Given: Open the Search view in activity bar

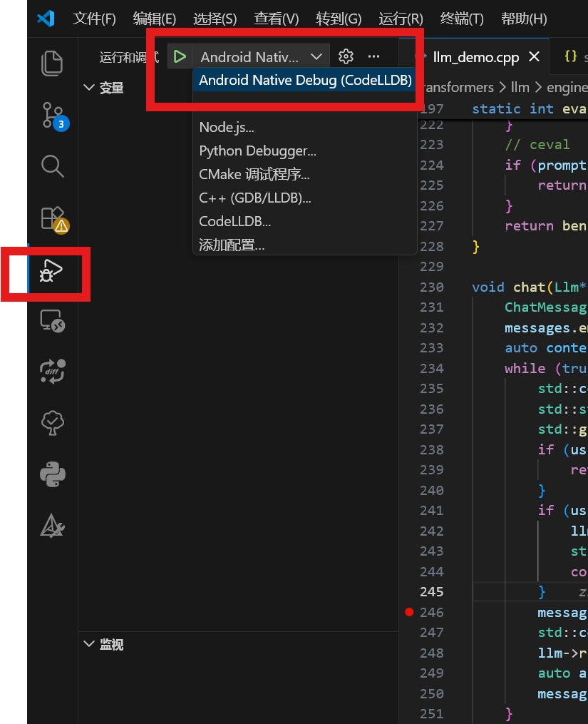Looking at the screenshot, I should pyautogui.click(x=53, y=167).
